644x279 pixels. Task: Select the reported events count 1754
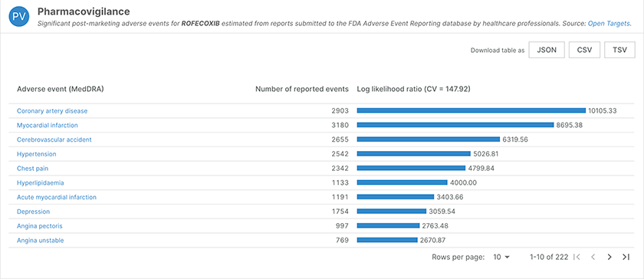[340, 212]
